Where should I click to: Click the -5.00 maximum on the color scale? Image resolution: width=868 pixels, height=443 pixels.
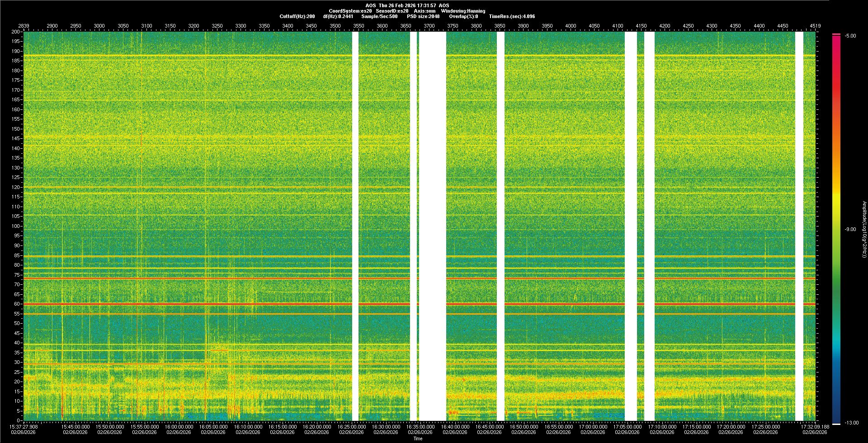(850, 36)
